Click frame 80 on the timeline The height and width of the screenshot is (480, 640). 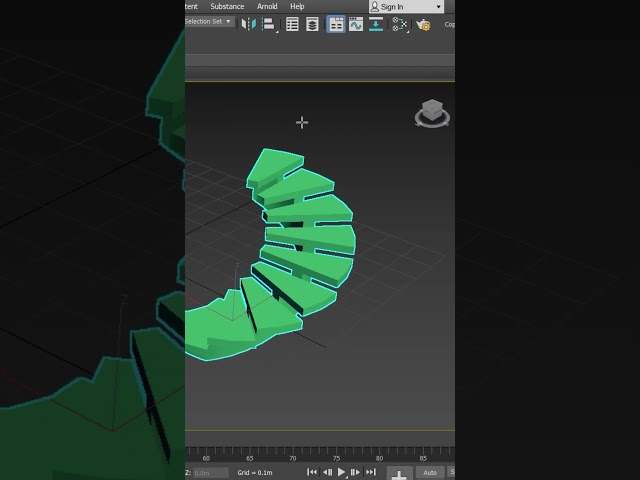379,458
